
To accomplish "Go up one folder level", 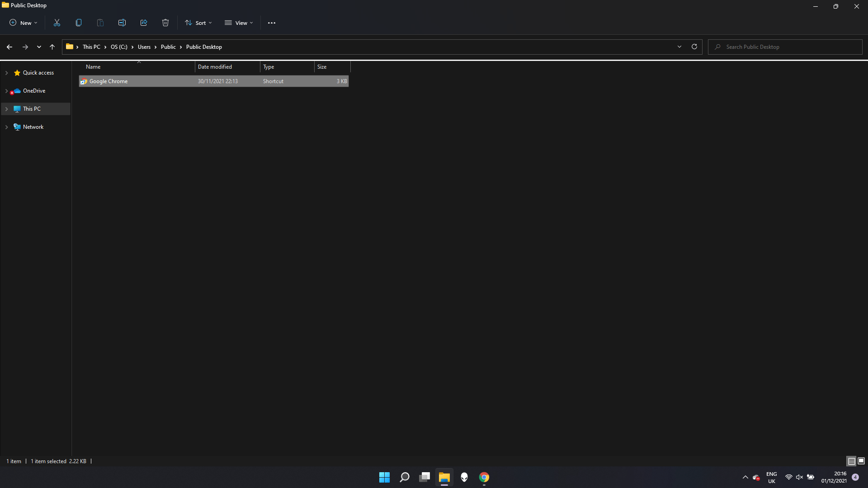I will coord(52,47).
